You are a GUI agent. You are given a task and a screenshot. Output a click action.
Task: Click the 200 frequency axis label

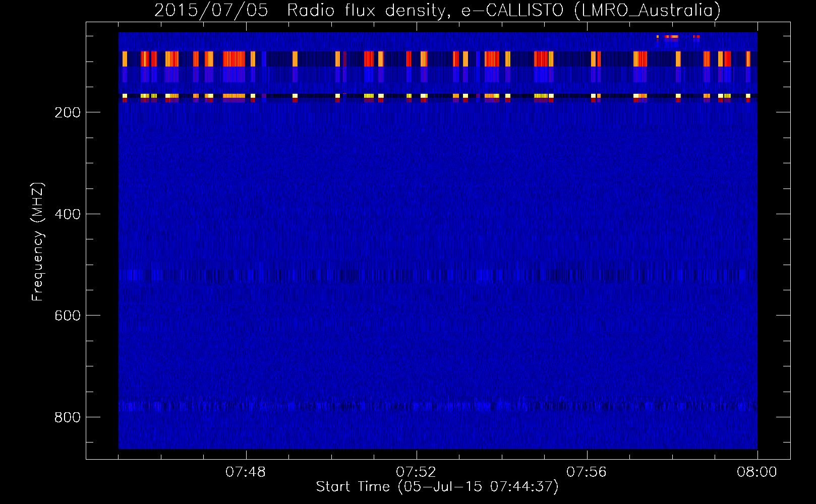coord(68,112)
